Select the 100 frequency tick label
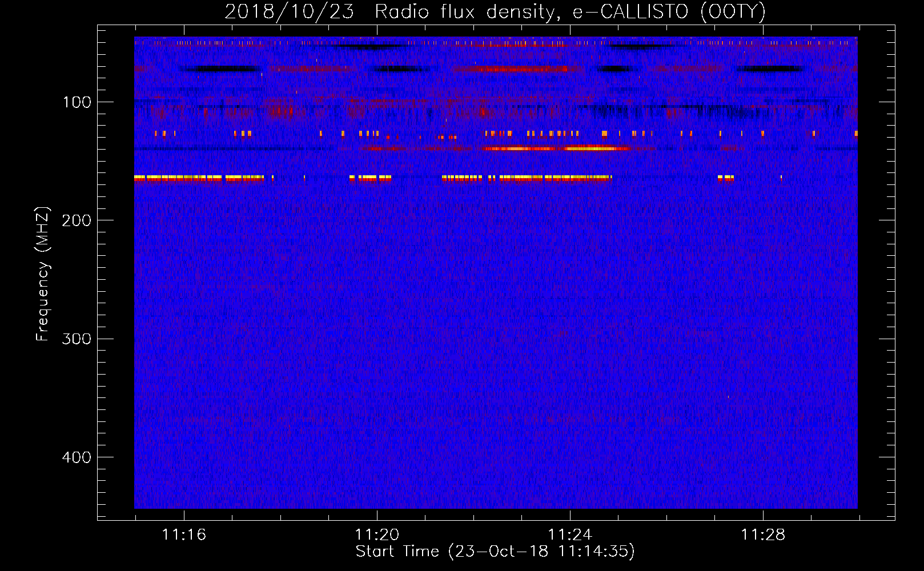The height and width of the screenshot is (571, 924). (77, 102)
